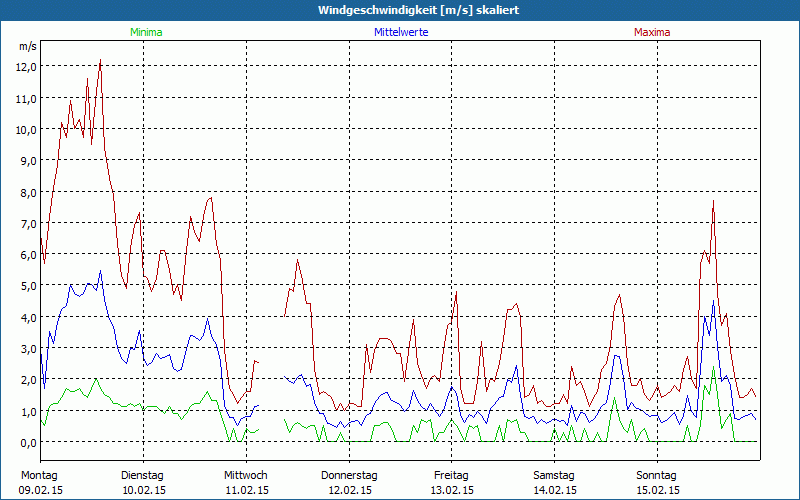This screenshot has height=500, width=800.
Task: Click the 'Mittwoch' day label
Action: [x=246, y=476]
